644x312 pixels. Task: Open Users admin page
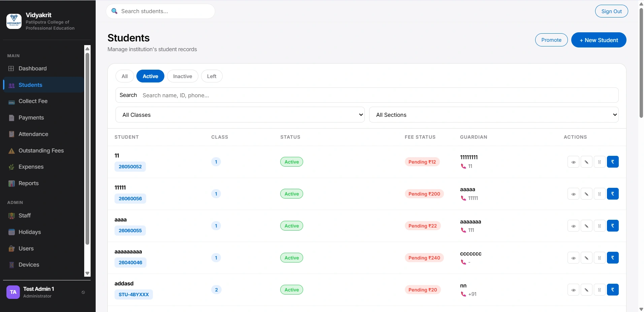[43, 248]
